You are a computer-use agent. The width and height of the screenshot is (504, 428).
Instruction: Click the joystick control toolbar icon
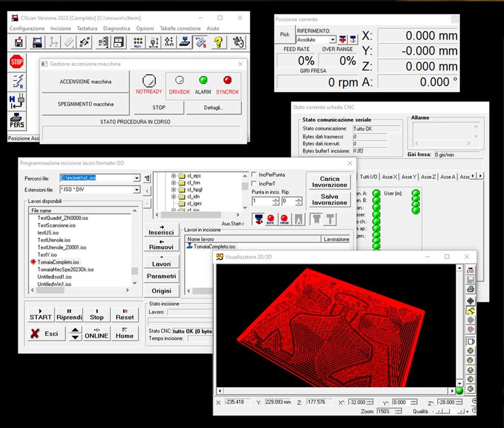[x=185, y=42]
